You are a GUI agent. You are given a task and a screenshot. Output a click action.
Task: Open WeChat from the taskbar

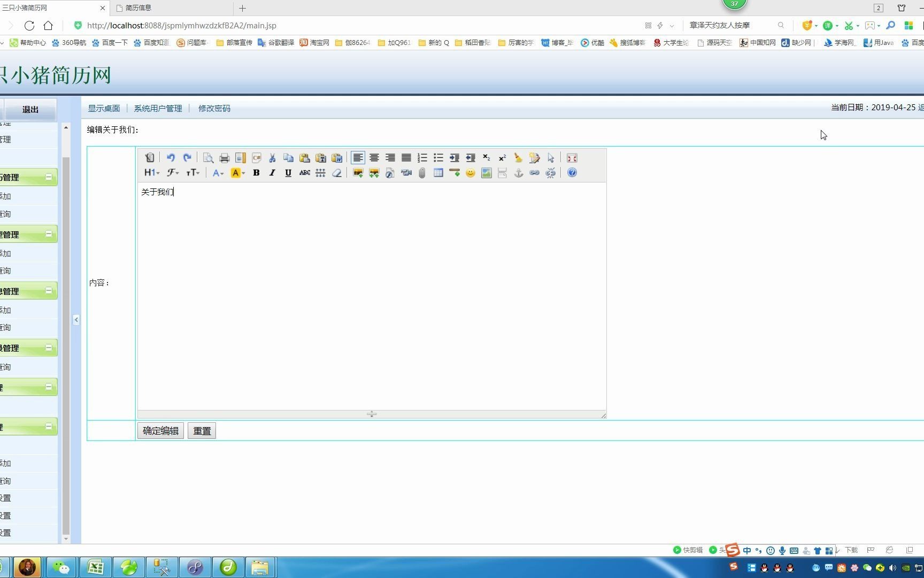60,567
